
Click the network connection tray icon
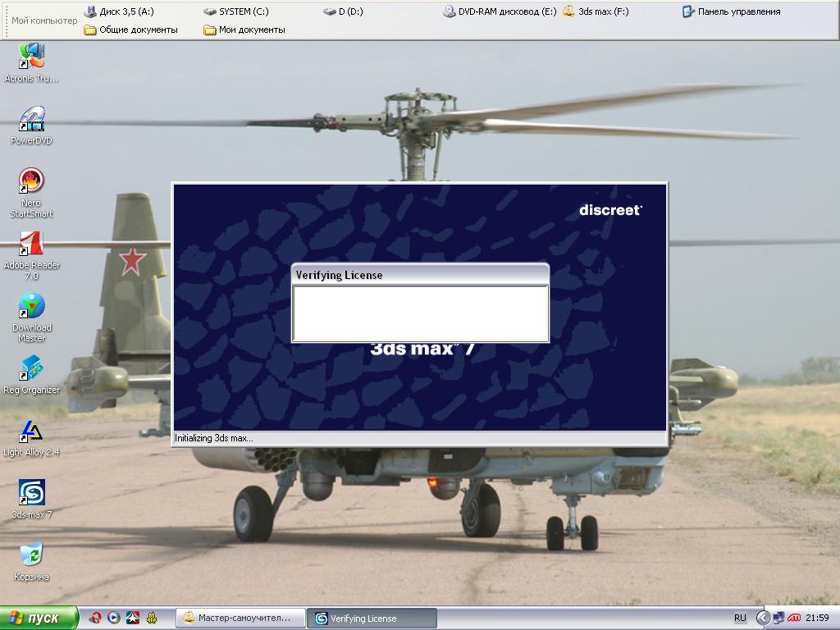click(778, 618)
